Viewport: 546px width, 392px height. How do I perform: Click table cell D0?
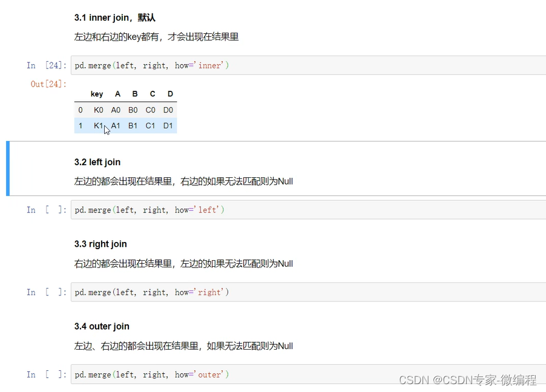(x=168, y=110)
